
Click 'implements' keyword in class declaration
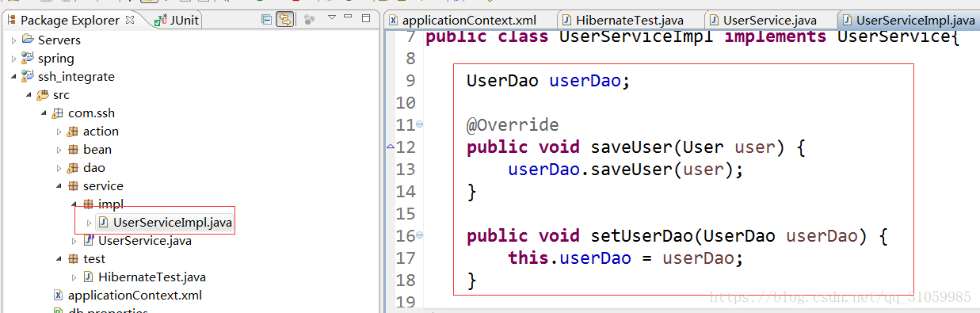775,36
